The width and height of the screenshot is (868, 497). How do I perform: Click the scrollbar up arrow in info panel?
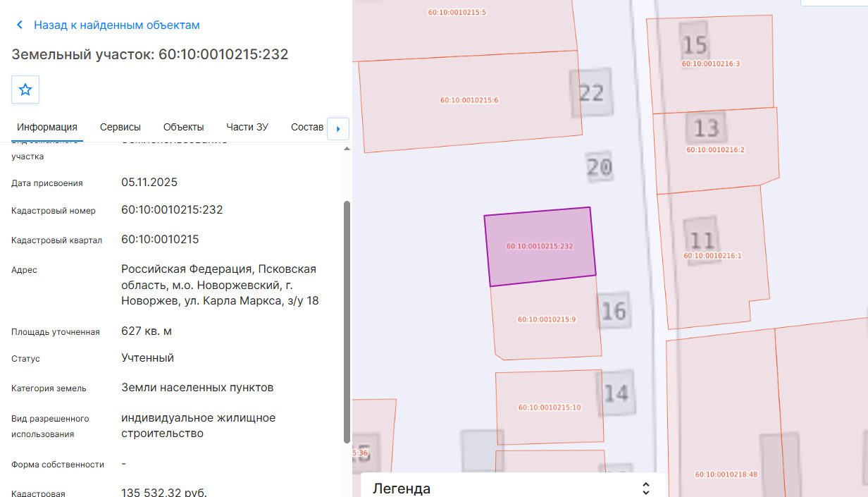346,149
